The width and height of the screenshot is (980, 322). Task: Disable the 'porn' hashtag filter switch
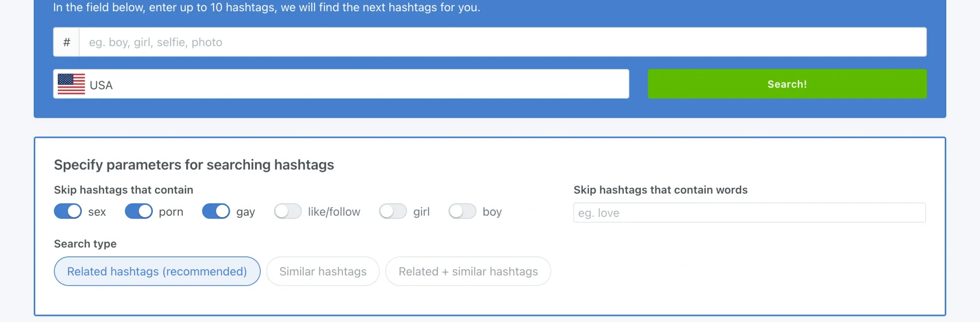click(138, 211)
